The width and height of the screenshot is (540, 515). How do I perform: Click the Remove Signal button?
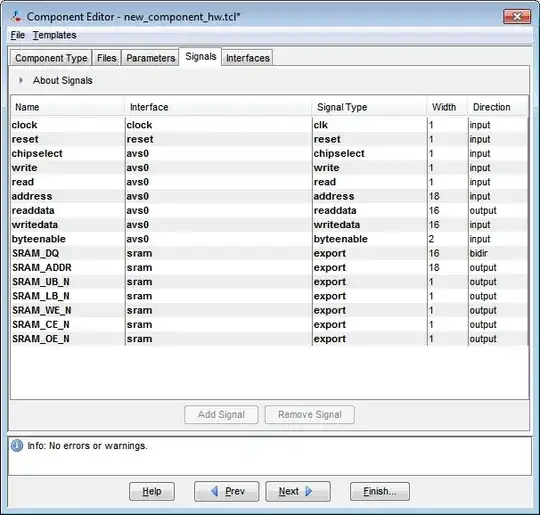coord(310,414)
